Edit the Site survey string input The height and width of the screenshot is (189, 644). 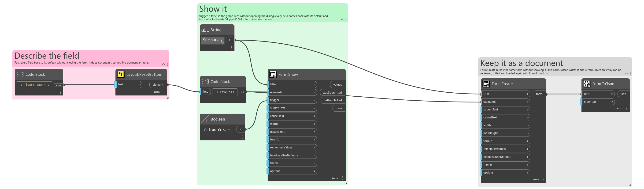click(213, 40)
